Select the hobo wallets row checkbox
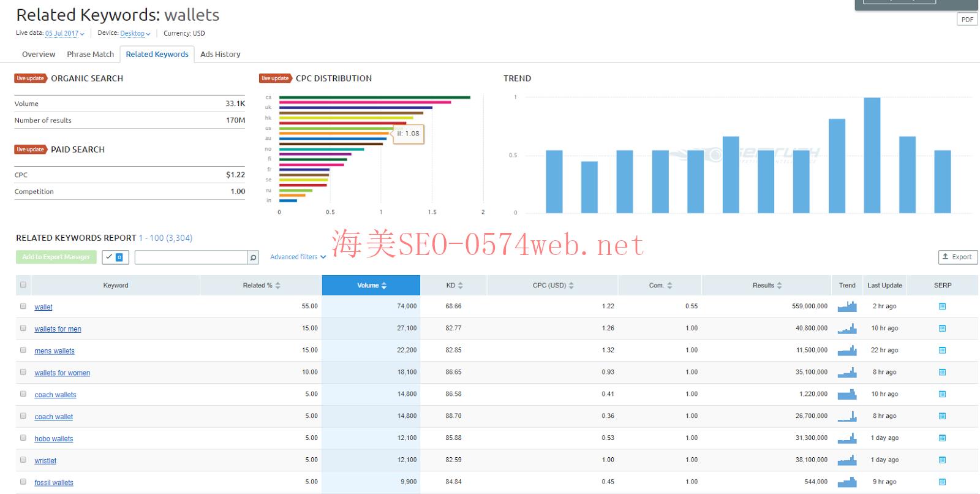The image size is (980, 494). click(23, 438)
